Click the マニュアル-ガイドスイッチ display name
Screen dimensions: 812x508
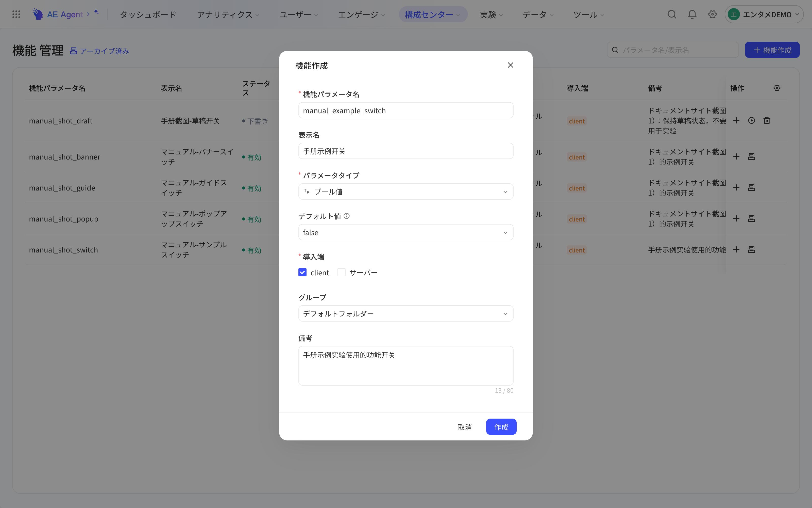194,187
